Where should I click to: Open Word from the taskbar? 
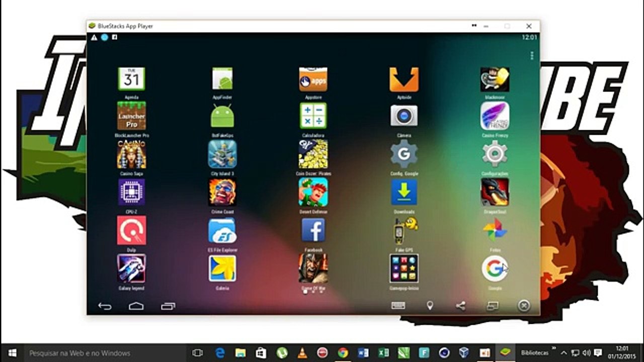(363, 353)
